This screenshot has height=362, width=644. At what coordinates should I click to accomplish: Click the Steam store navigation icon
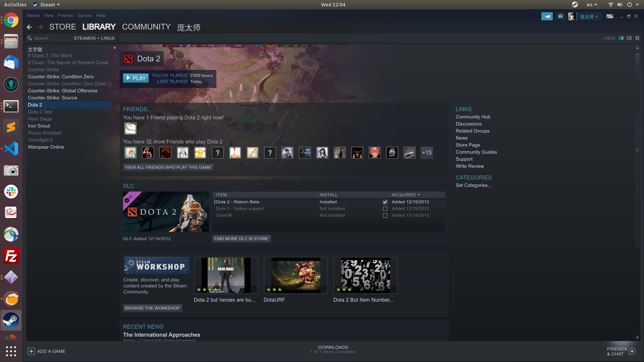[62, 27]
